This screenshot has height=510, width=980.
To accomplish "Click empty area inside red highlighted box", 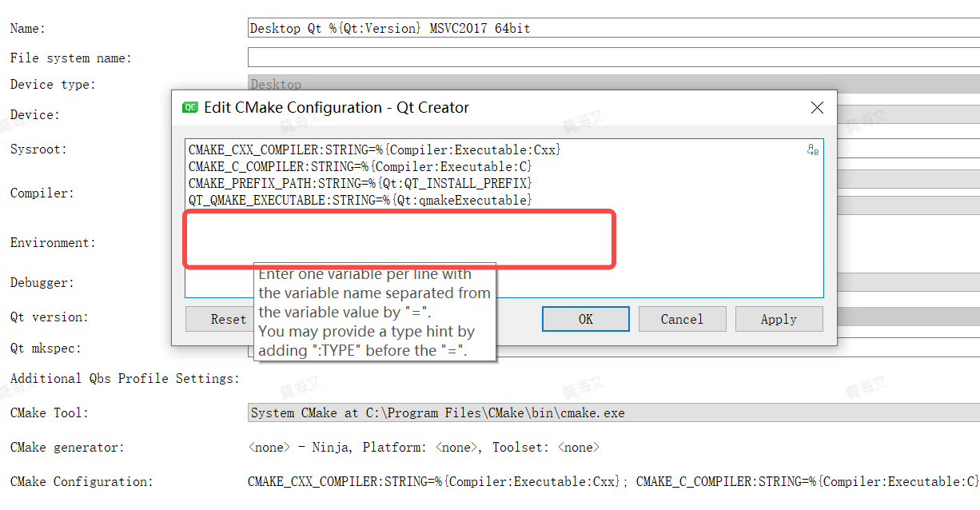I will coord(400,239).
